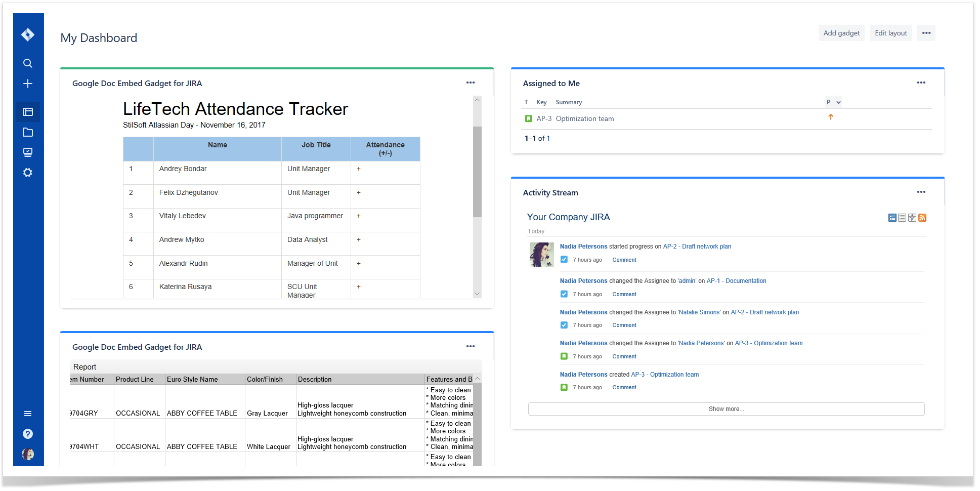Click the 'Description' column header in Report
Image resolution: width=980 pixels, height=491 pixels.
360,379
